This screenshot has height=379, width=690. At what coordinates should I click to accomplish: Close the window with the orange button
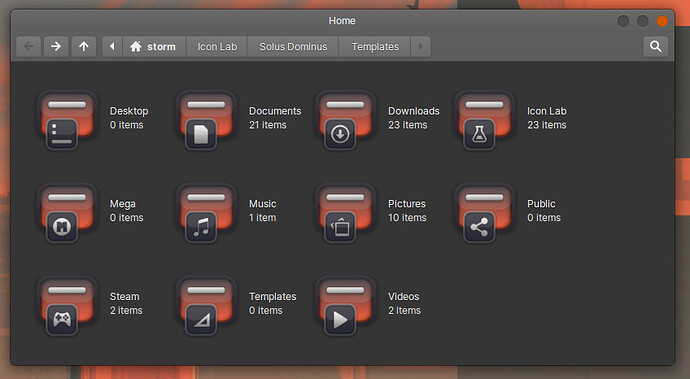(x=662, y=21)
